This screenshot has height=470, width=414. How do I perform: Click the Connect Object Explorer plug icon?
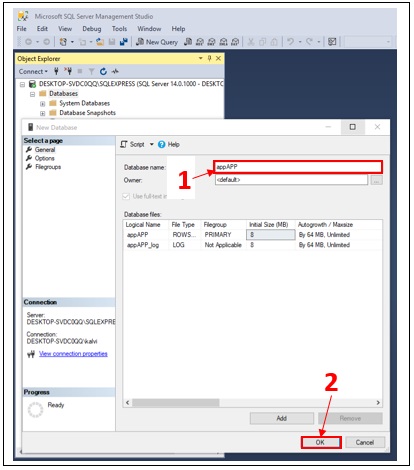56,71
